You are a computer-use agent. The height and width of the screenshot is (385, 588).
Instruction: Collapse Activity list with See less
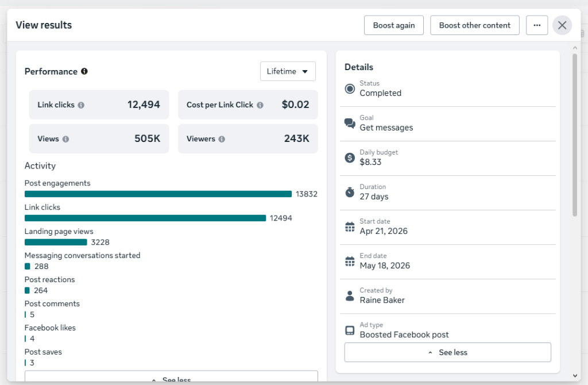[171, 376]
